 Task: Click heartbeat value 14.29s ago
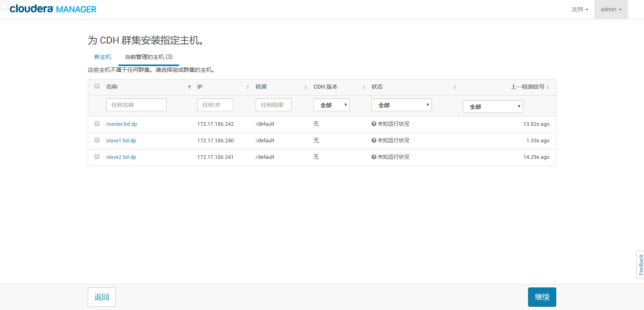[536, 157]
